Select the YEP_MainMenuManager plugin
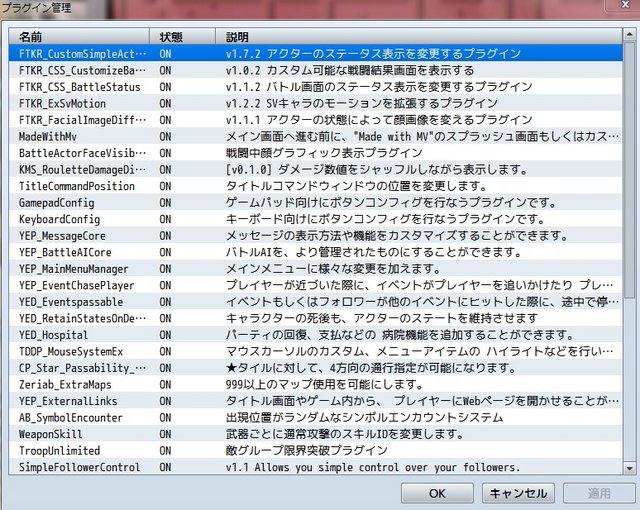Image resolution: width=640 pixels, height=510 pixels. [x=316, y=269]
